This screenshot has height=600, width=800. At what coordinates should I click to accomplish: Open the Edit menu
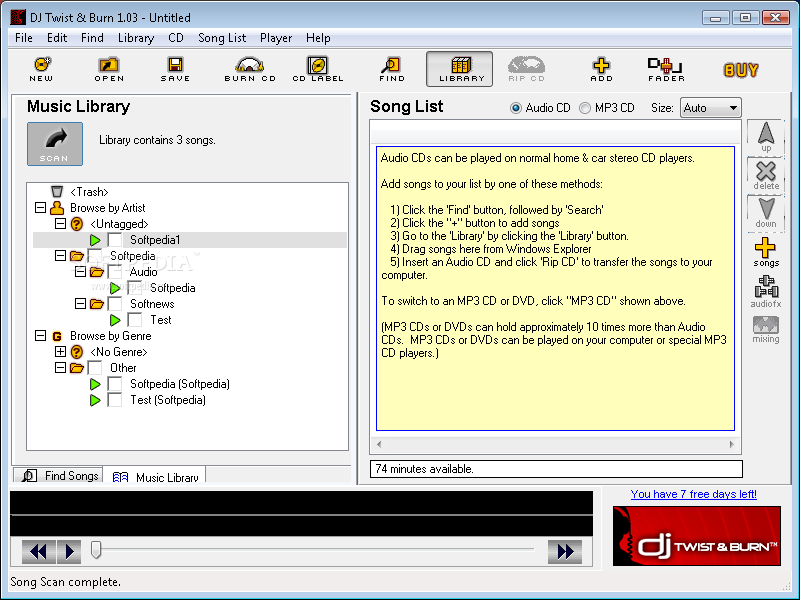(x=57, y=38)
